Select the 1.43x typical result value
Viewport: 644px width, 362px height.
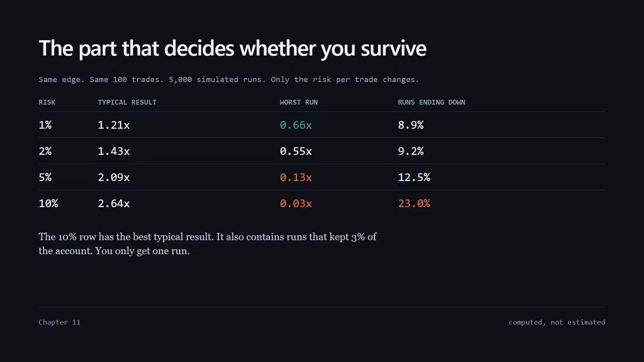114,151
